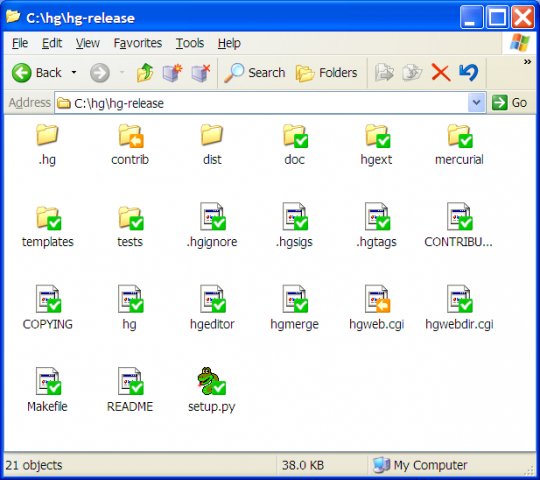Click the 'hgweb.cgi' file name label

tap(376, 324)
